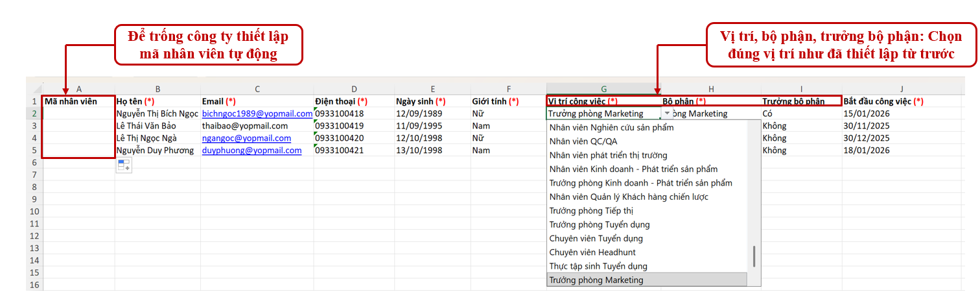The width and height of the screenshot is (980, 305).
Task: Click row 2 header number
Action: pos(34,114)
